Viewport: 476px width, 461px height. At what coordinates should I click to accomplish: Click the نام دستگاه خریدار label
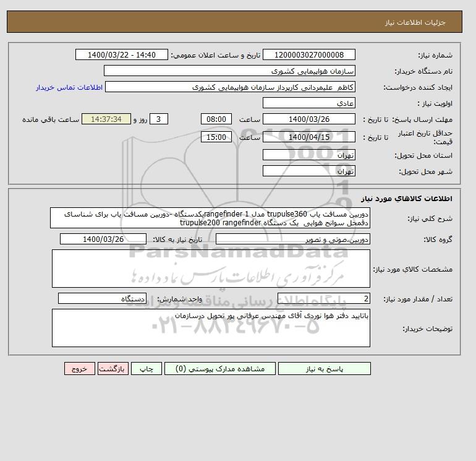tap(423, 71)
